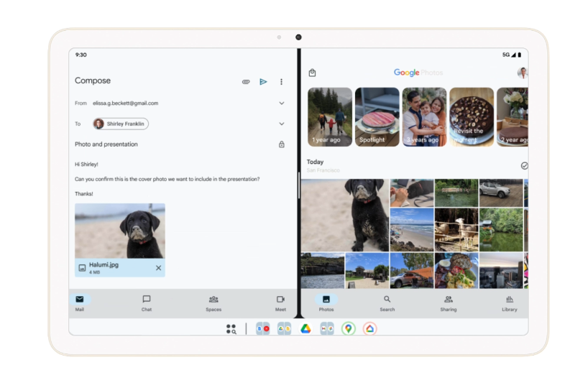The width and height of the screenshot is (588, 365).
Task: Click the lock icon beside the subject
Action: [281, 144]
